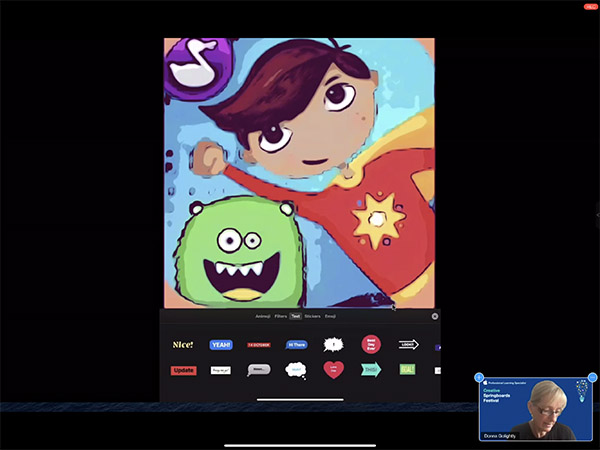Screen dimensions: 600x450
Task: Add the green square text label
Action: [408, 370]
